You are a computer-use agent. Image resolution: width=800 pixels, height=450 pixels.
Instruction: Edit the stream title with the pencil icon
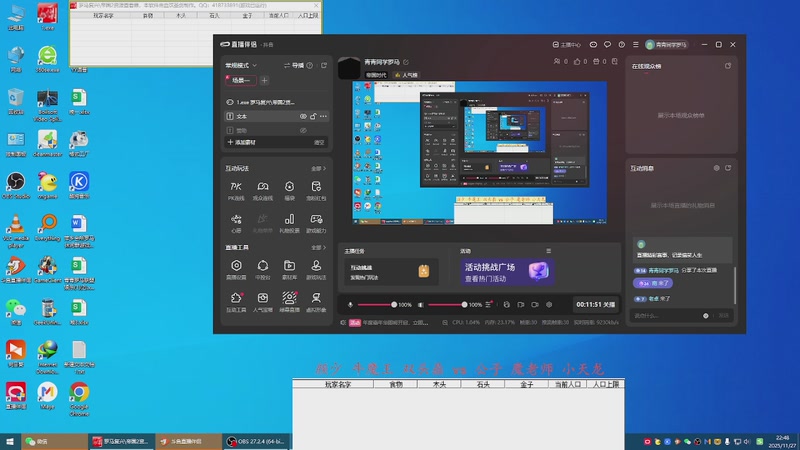pyautogui.click(x=406, y=62)
